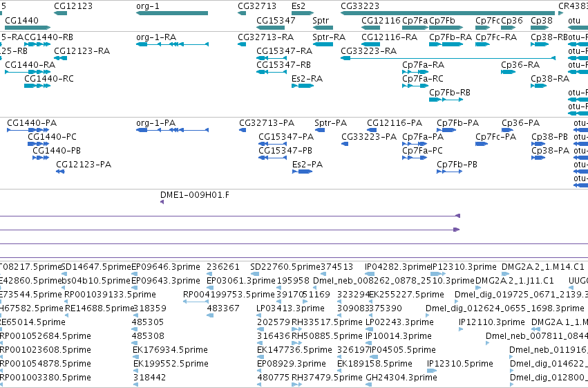Click the long CG33223 gene bar
Viewport: 588px width, 388px height.
pyautogui.click(x=447, y=13)
